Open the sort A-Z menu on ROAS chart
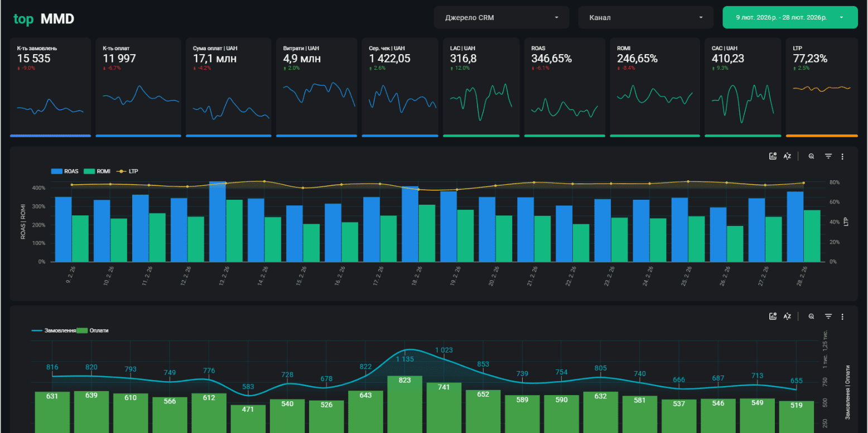Image resolution: width=868 pixels, height=433 pixels. [x=787, y=156]
